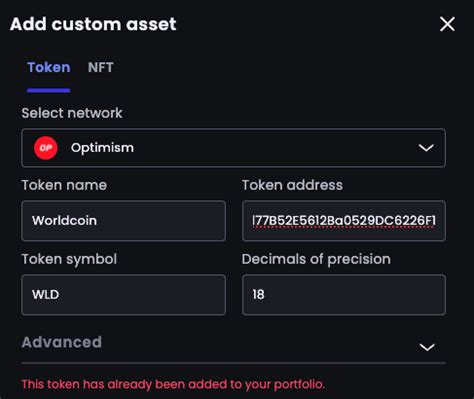This screenshot has width=474, height=399.
Task: Click into the Token address field
Action: (344, 221)
